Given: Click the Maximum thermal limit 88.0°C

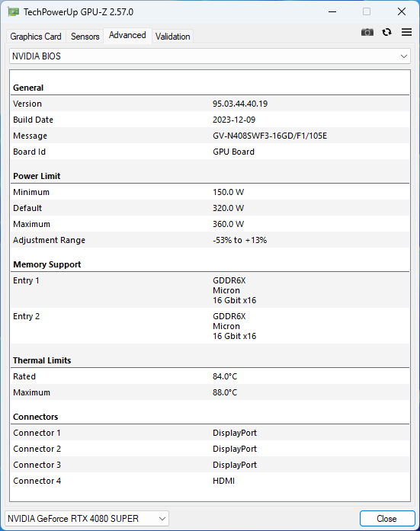Looking at the screenshot, I should click(225, 392).
